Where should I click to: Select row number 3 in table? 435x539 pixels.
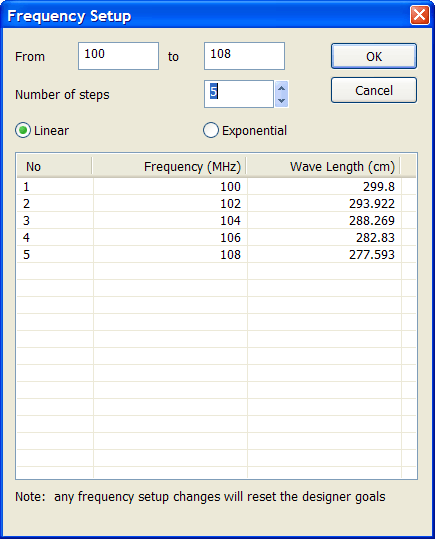pos(26,220)
